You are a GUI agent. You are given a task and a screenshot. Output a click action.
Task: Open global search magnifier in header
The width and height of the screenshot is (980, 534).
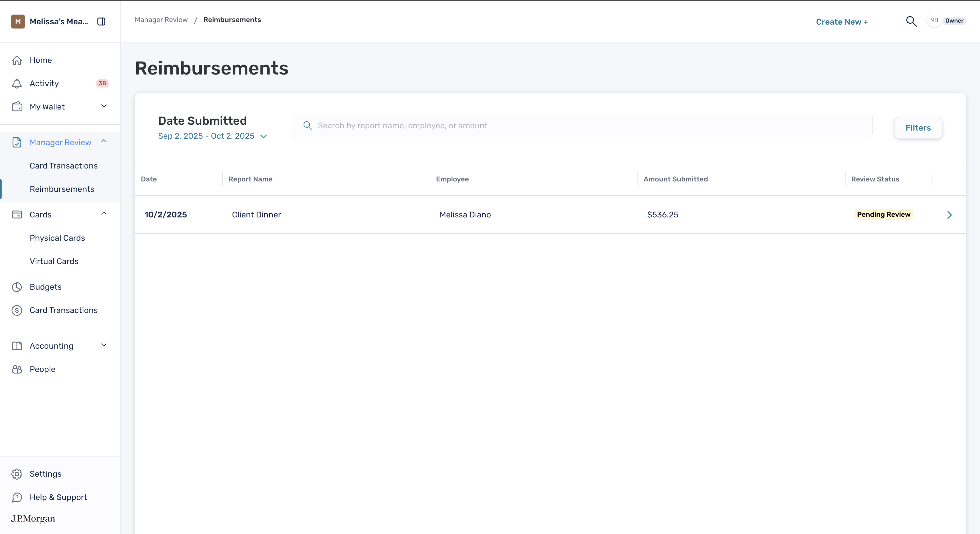(911, 21)
